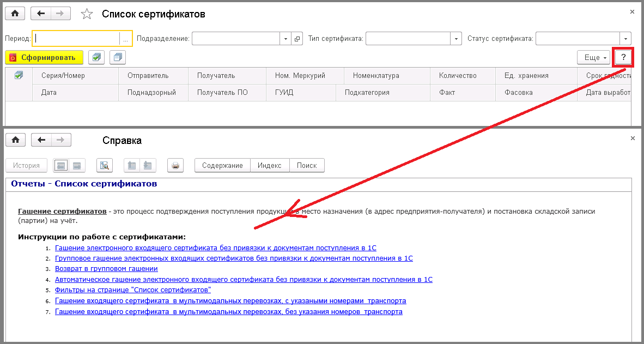Click the Ном. Меркурий column header
Viewport: 644px width, 344px height.
(x=305, y=76)
